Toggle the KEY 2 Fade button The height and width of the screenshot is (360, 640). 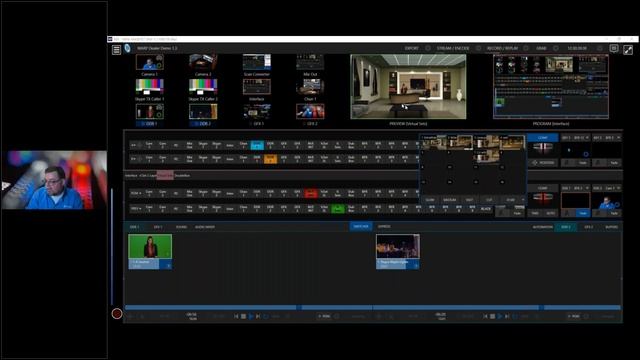[614, 163]
